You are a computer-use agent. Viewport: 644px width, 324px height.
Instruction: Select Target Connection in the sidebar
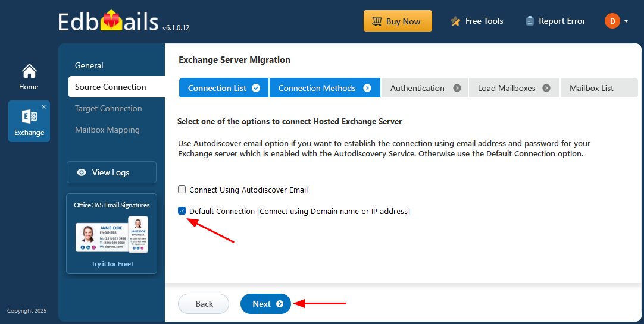pyautogui.click(x=108, y=108)
